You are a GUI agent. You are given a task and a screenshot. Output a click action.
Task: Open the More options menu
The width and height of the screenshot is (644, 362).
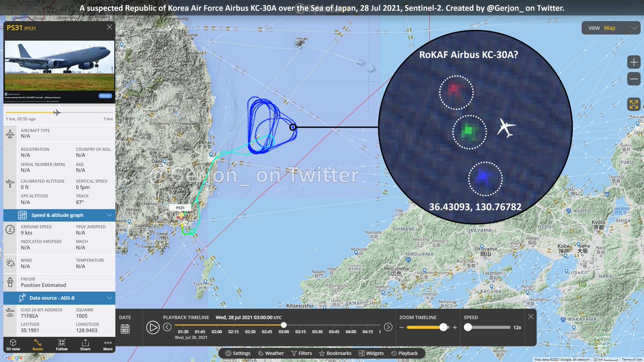click(x=108, y=345)
